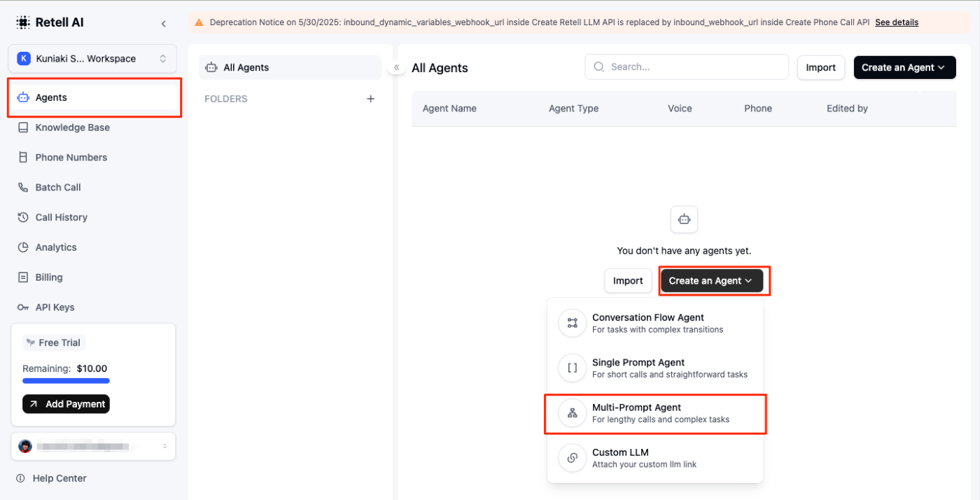Click the Voice column header
Image resolution: width=980 pixels, height=500 pixels.
[680, 109]
